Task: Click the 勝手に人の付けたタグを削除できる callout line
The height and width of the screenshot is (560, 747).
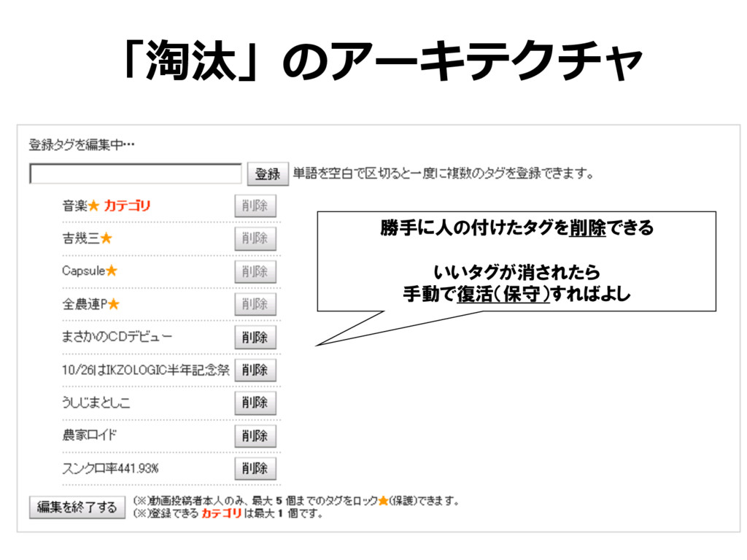Action: pos(516,227)
